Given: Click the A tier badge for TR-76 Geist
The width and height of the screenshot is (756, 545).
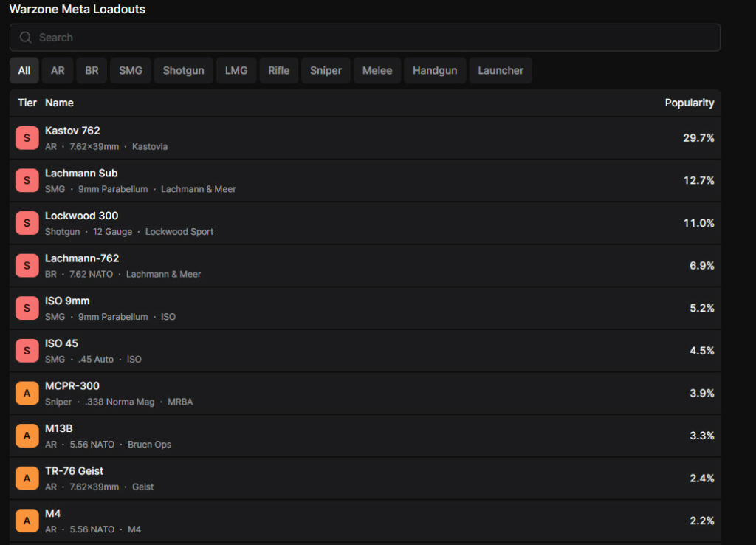Looking at the screenshot, I should (x=27, y=478).
